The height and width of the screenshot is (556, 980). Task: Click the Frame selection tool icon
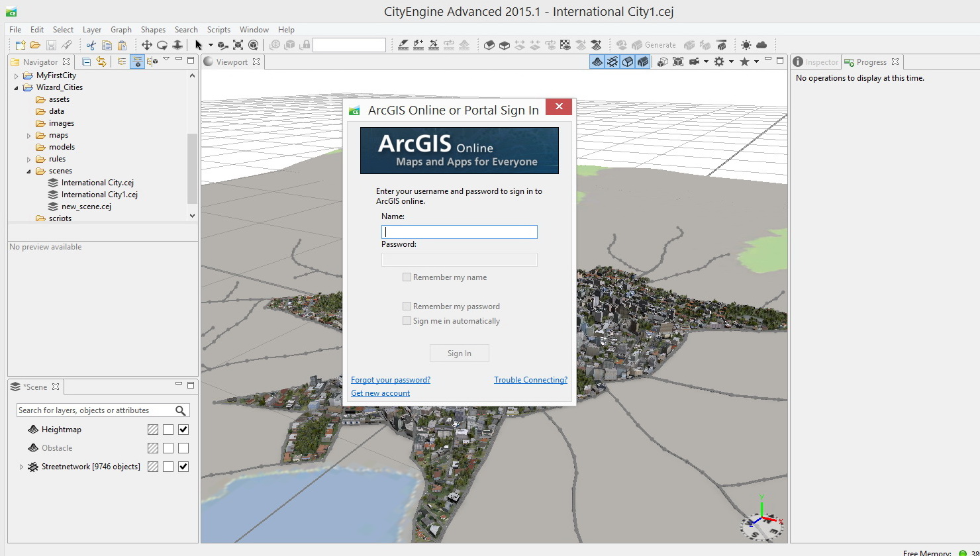[x=238, y=45]
